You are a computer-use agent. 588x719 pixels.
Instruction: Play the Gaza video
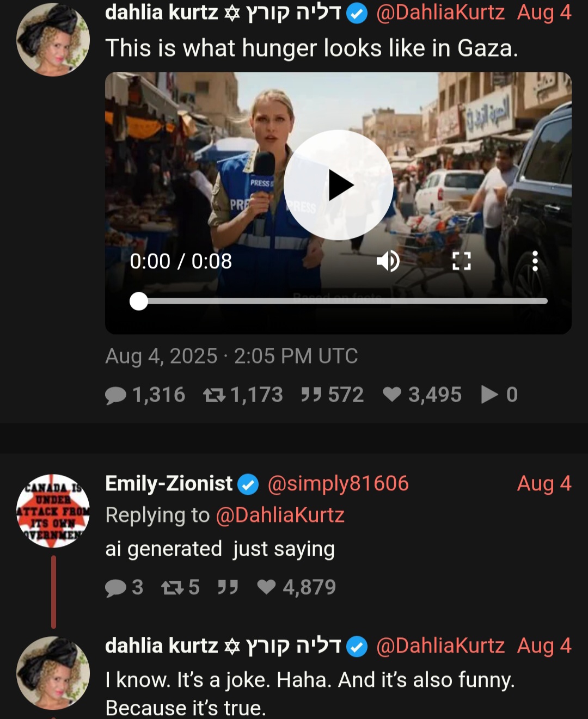pyautogui.click(x=339, y=185)
